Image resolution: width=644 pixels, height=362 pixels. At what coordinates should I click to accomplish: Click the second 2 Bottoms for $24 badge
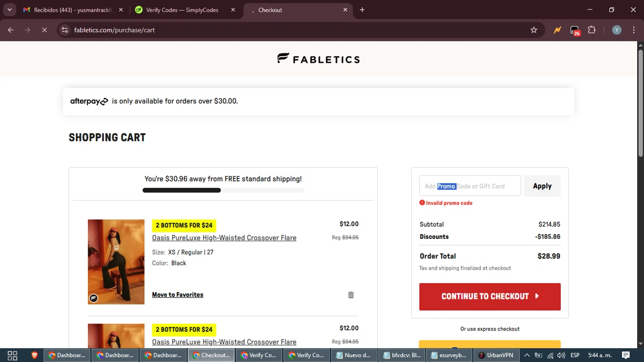pyautogui.click(x=184, y=330)
